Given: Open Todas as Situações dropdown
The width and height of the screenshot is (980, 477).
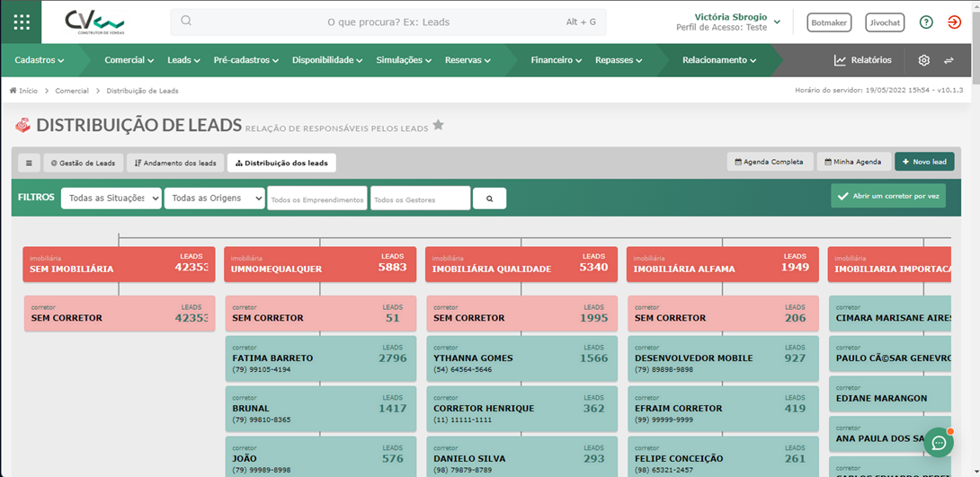Looking at the screenshot, I should (111, 199).
